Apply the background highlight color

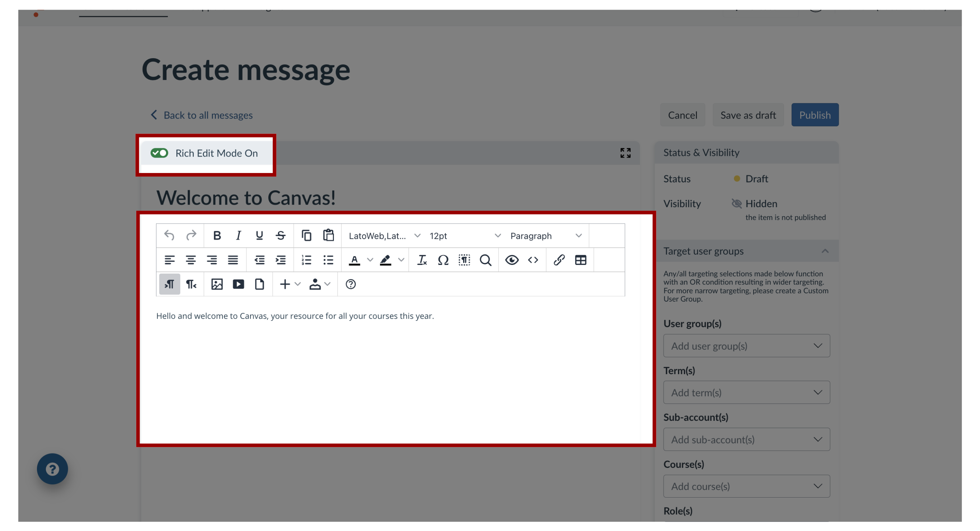[385, 260]
